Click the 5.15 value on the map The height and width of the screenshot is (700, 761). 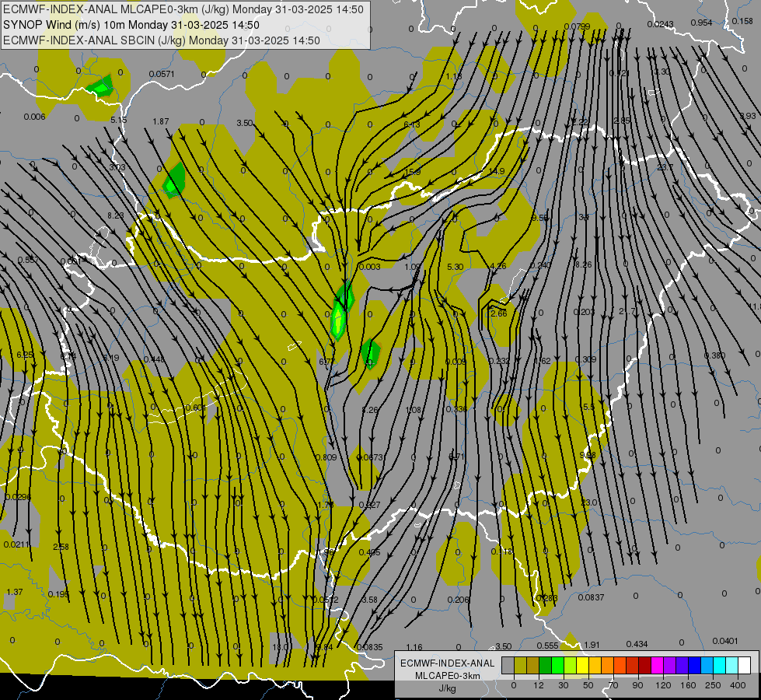pyautogui.click(x=118, y=120)
